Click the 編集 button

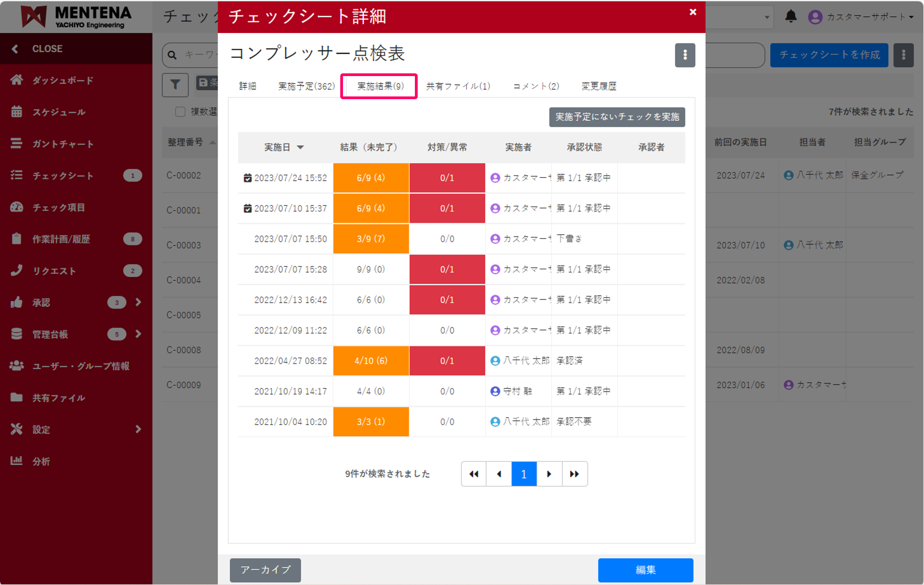point(646,570)
